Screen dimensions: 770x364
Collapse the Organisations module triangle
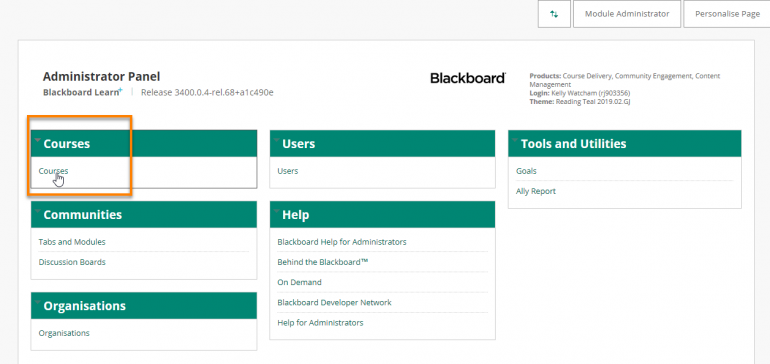(37, 303)
